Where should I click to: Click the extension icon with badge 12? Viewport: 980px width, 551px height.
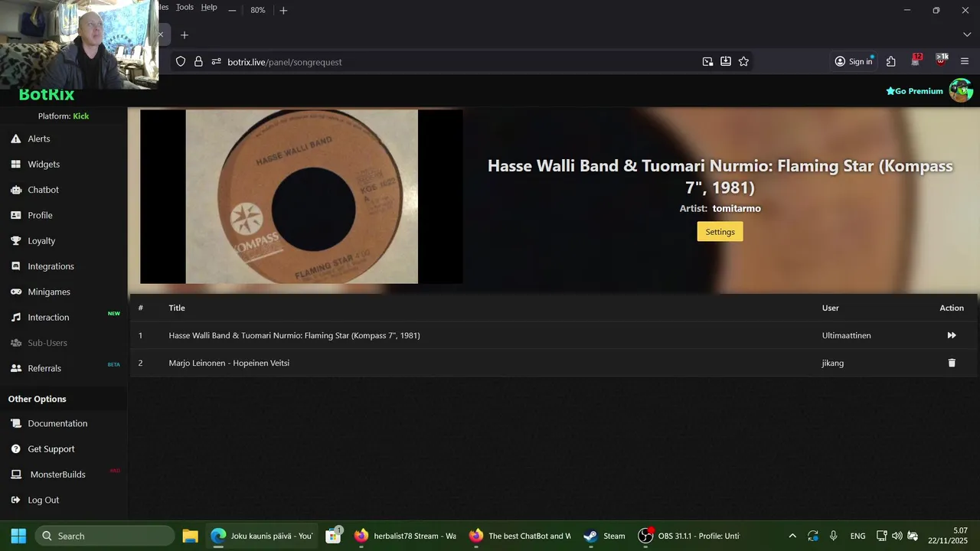point(916,60)
